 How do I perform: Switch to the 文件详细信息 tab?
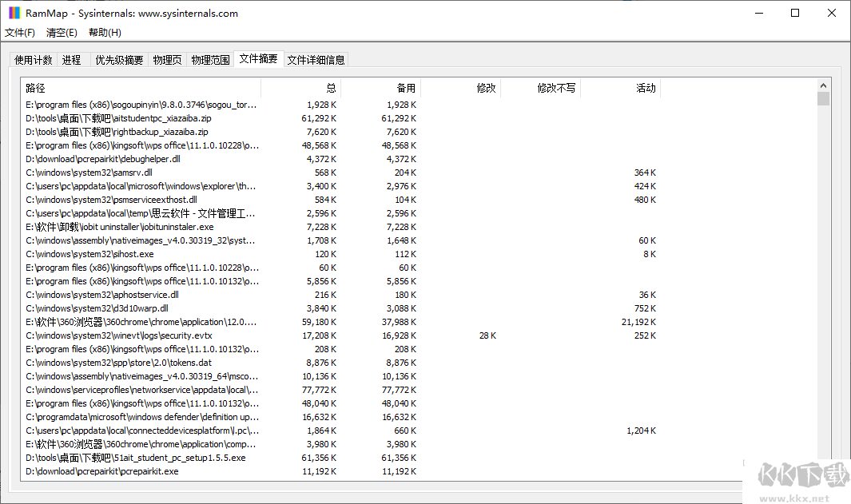[x=315, y=59]
